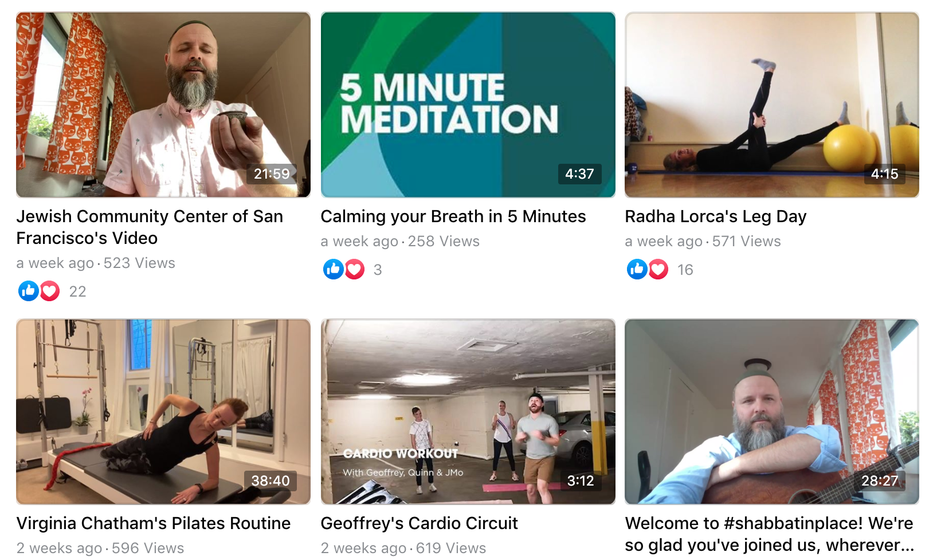933x560 pixels.
Task: Open the Cardio Workout garage video thumbnail
Action: click(468, 412)
